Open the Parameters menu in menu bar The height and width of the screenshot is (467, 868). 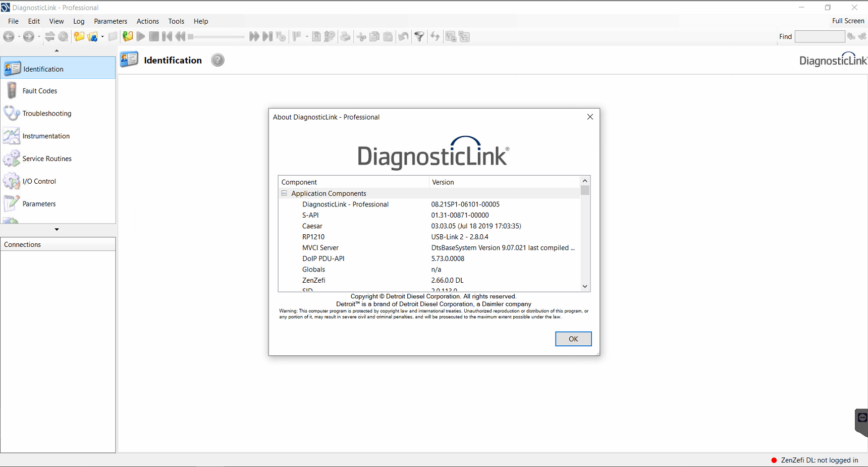(x=111, y=21)
